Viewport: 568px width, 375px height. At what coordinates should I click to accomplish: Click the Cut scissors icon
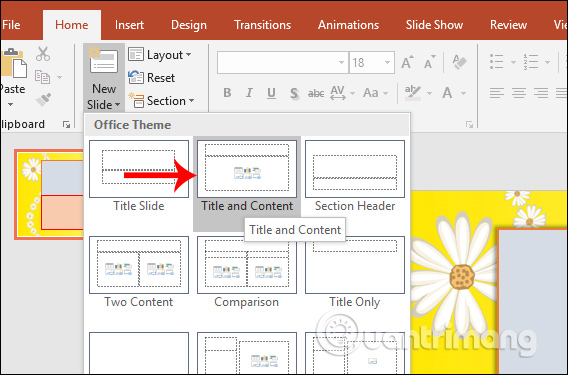coord(43,54)
